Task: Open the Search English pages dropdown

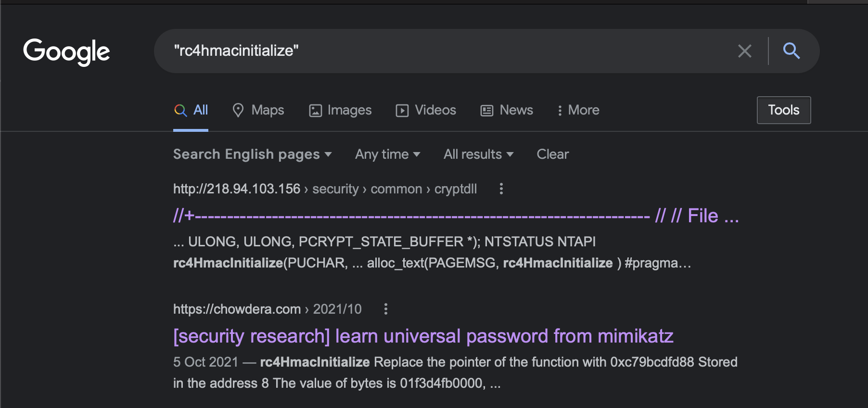Action: point(252,154)
